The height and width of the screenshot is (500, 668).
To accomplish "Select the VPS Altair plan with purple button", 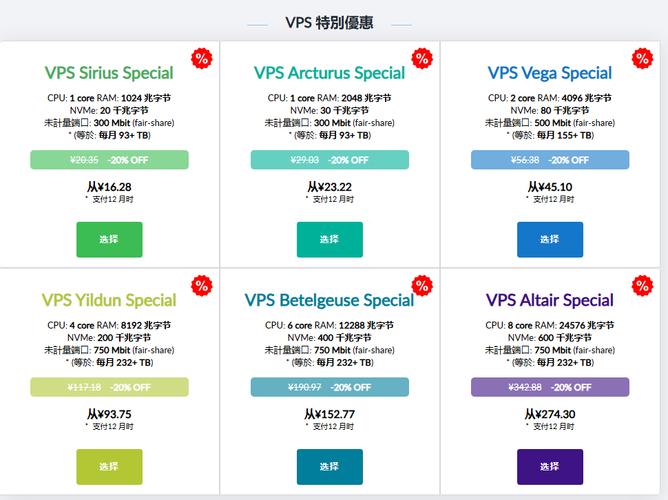I will point(549,467).
